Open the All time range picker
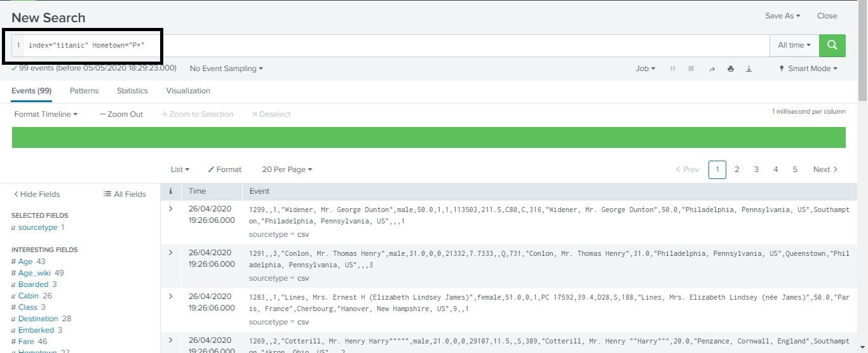868x353 pixels. 794,45
